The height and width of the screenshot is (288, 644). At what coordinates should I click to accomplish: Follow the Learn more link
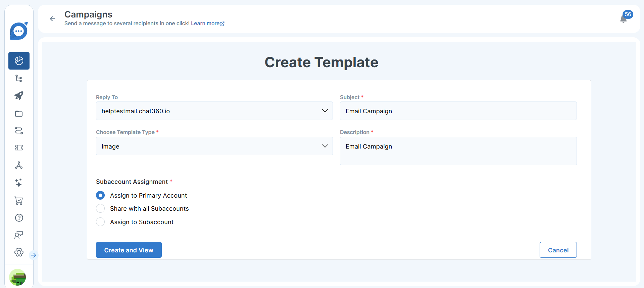208,24
